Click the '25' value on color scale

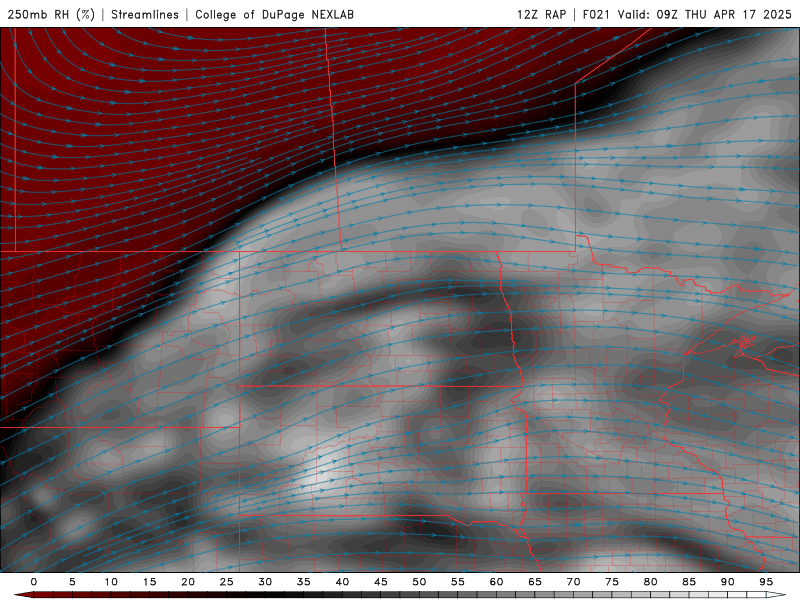pyautogui.click(x=227, y=582)
